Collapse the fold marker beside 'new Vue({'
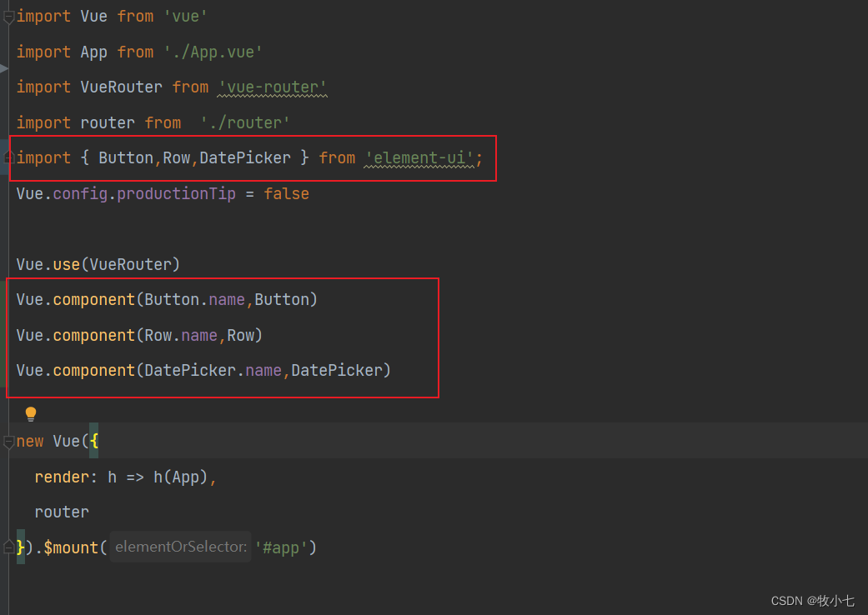The height and width of the screenshot is (615, 868). tap(8, 442)
